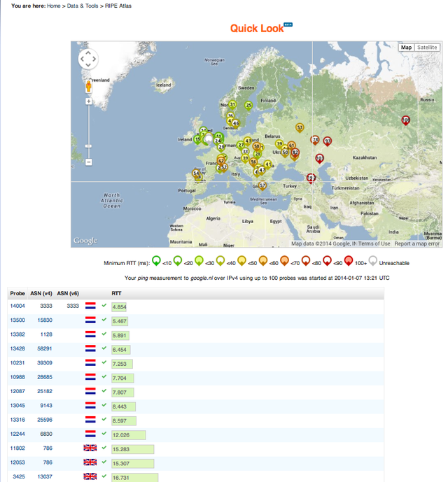Click the UK flag in the probe 11802 row
This screenshot has width=448, height=482.
pyautogui.click(x=90, y=448)
